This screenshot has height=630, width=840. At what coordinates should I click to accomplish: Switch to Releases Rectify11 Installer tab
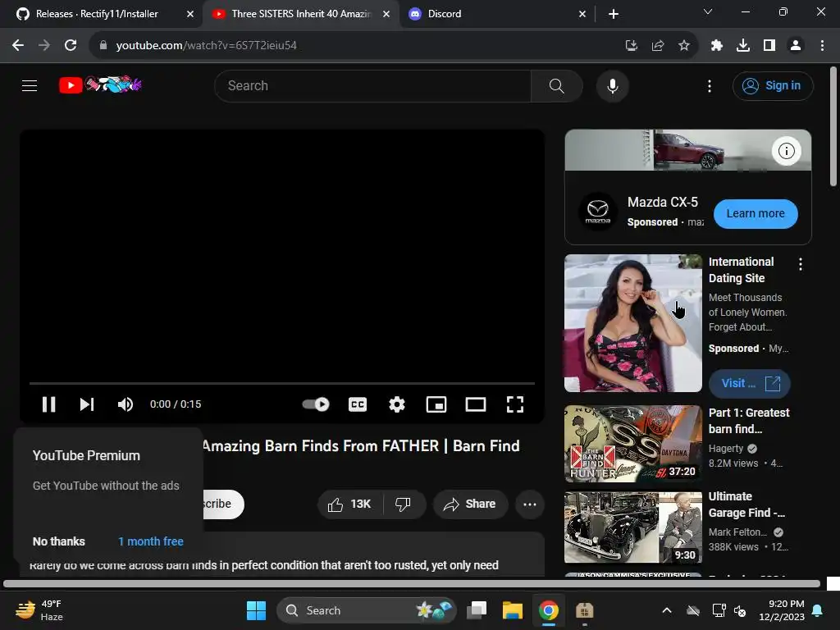pos(97,14)
